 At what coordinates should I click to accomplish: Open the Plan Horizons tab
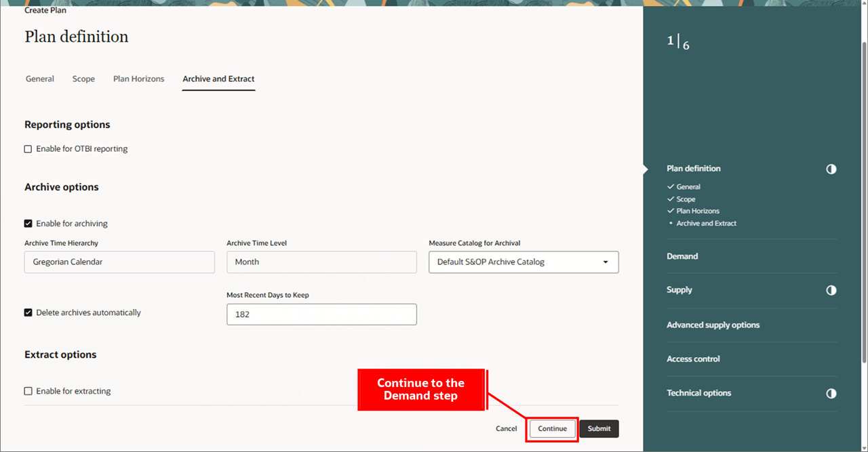coord(138,79)
